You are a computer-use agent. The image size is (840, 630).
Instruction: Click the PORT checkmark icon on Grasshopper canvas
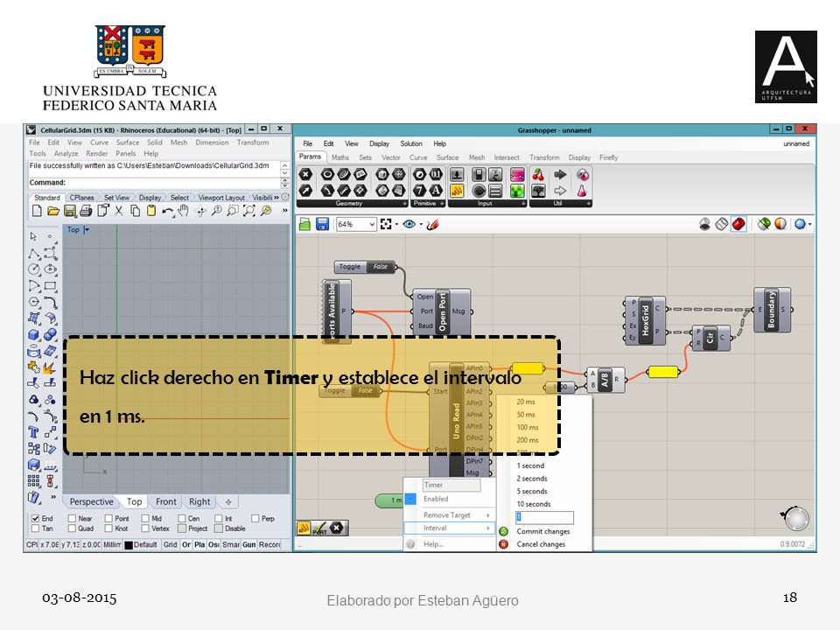(x=320, y=528)
